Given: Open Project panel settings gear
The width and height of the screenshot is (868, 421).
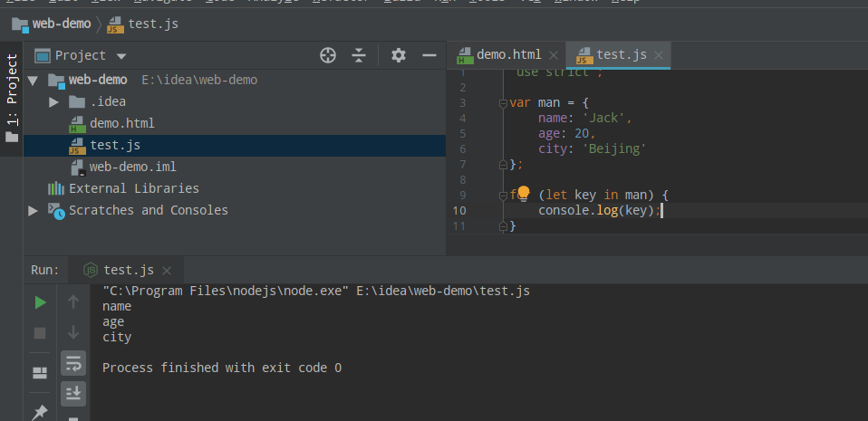Looking at the screenshot, I should (x=399, y=55).
